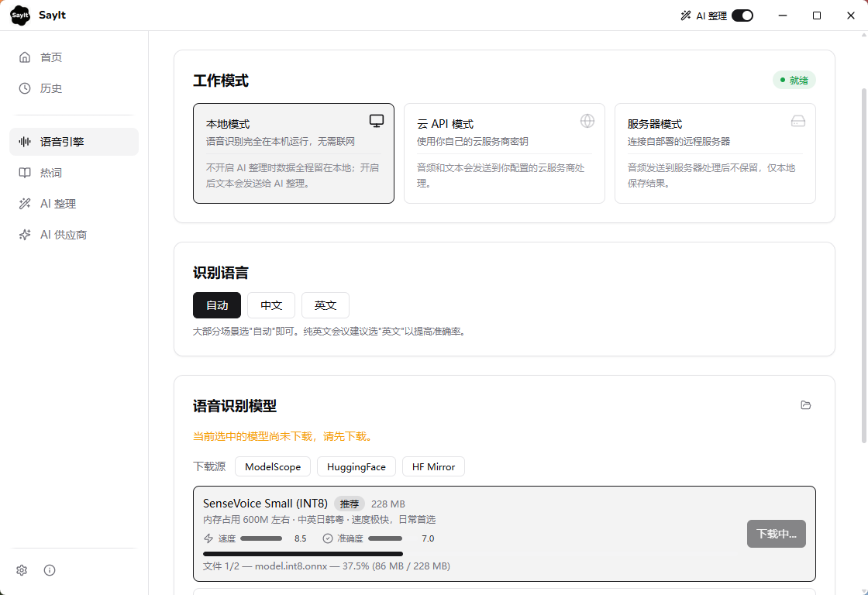Click the settings gear icon
This screenshot has width=868, height=595.
pos(22,570)
